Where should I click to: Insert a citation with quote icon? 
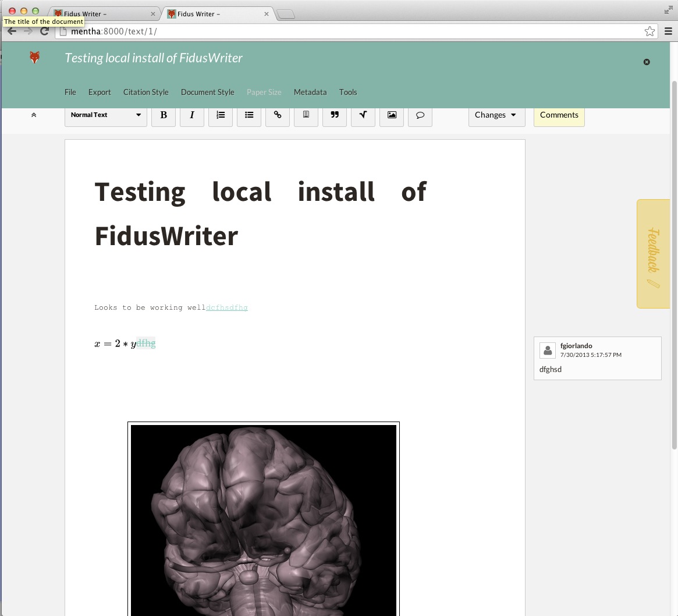335,115
